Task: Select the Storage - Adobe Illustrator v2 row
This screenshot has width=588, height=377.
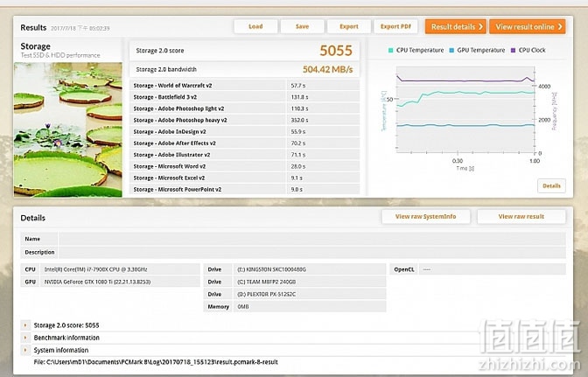Action: [244, 155]
